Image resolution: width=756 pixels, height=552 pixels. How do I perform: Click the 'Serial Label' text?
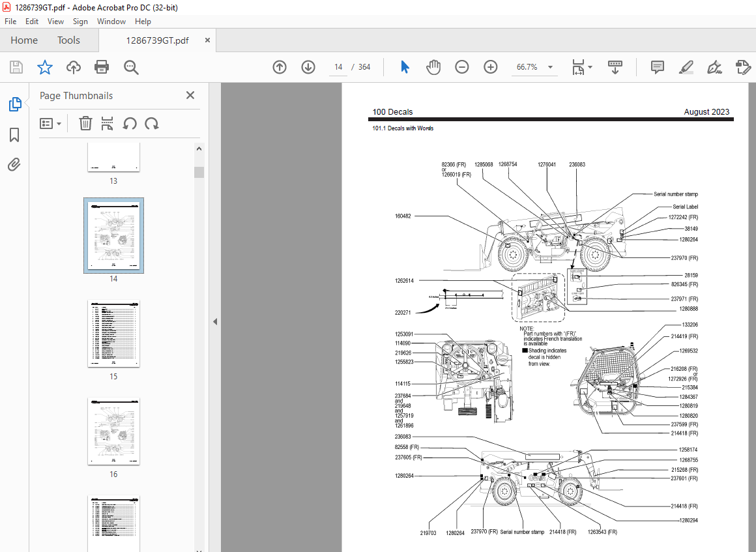pos(685,207)
